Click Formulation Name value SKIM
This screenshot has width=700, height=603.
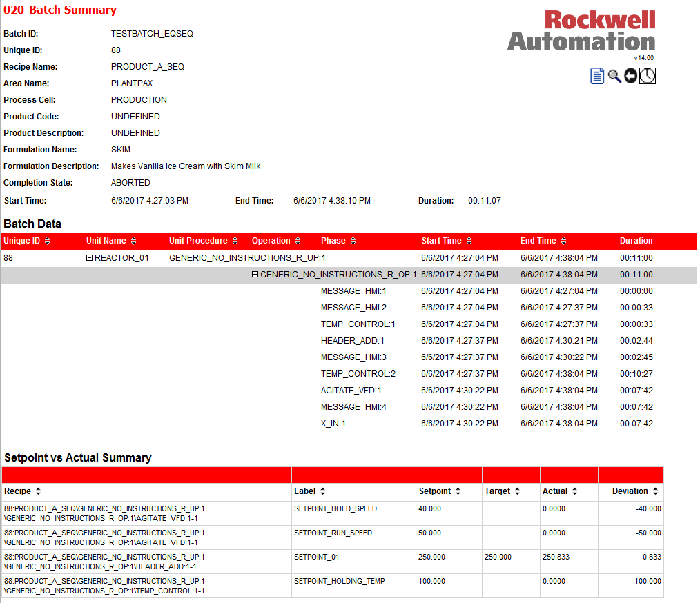click(x=121, y=150)
